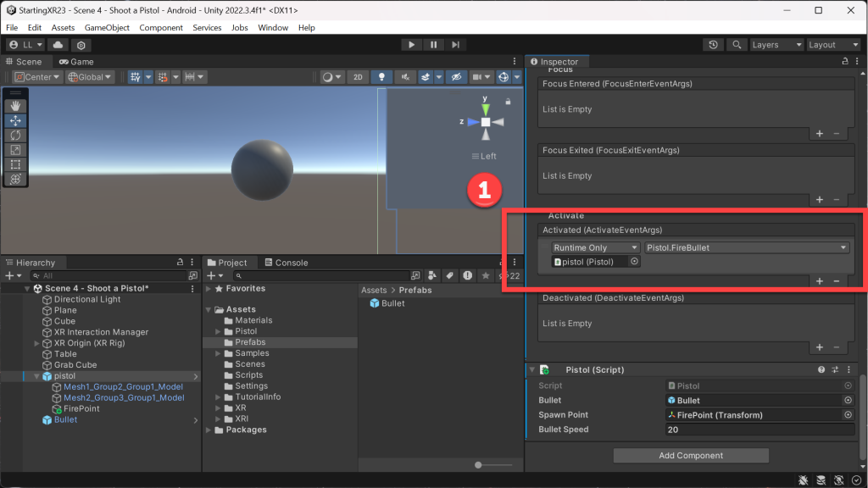Toggle the Hierarchy lock
This screenshot has width=868, height=488.
(x=180, y=263)
